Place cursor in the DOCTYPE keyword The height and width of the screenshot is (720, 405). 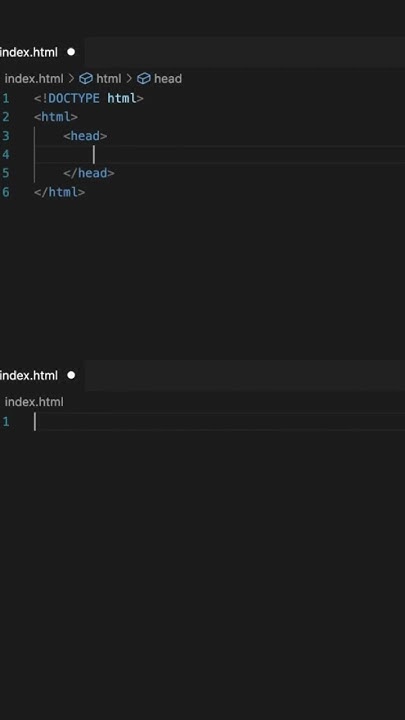tap(73, 98)
